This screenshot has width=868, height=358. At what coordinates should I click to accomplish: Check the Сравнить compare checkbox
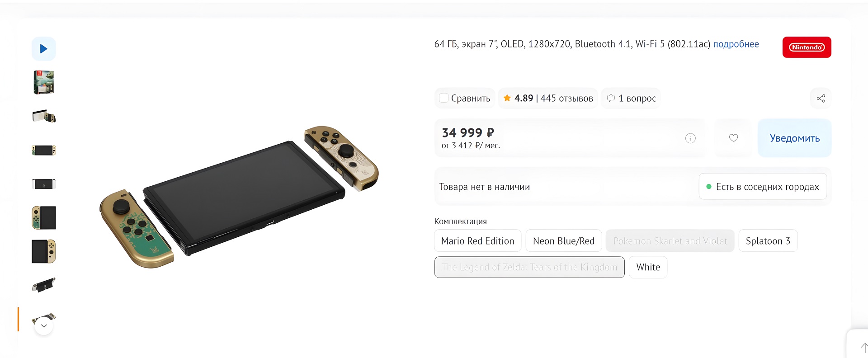pyautogui.click(x=444, y=98)
